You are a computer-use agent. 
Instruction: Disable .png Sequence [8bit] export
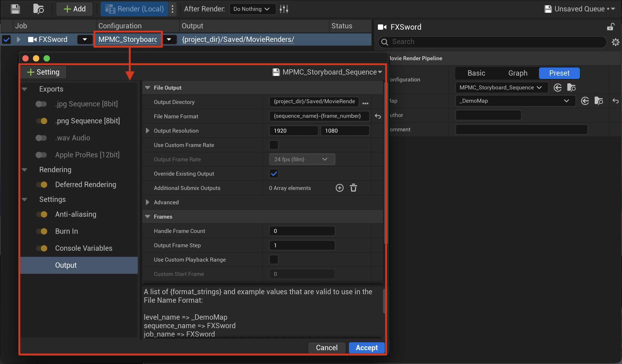[42, 121]
